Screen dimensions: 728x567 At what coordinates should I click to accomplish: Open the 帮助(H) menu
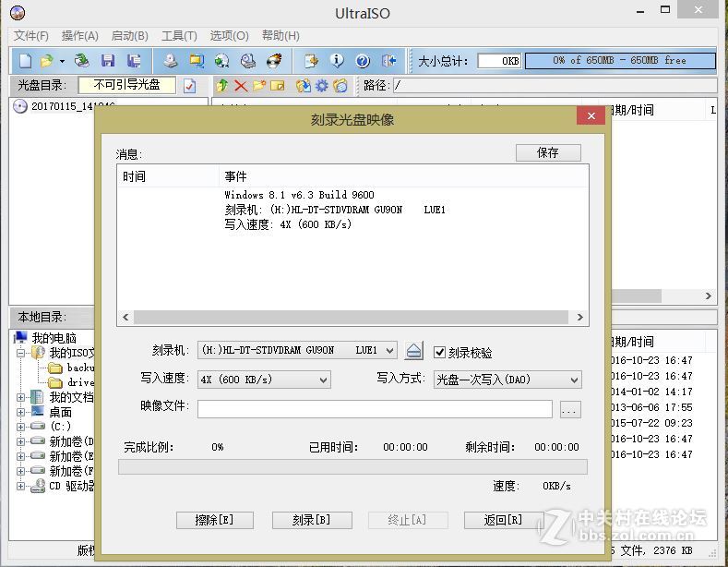pyautogui.click(x=280, y=36)
